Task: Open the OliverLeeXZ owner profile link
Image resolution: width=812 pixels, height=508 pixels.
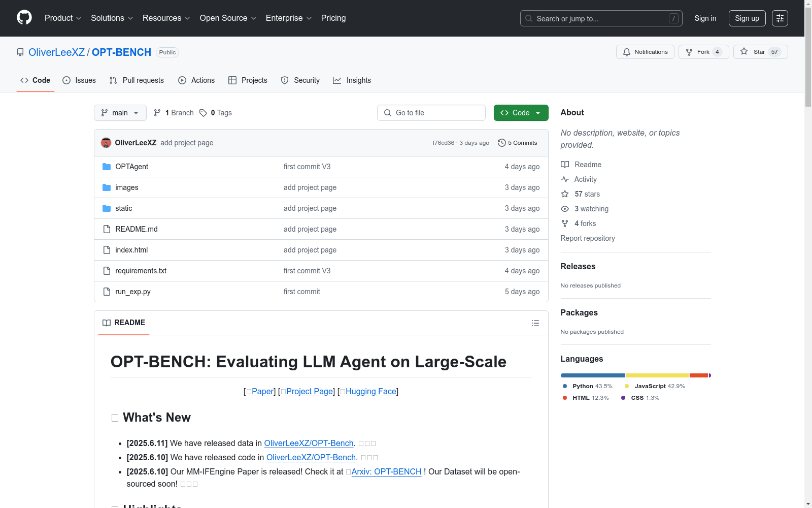Action: [x=57, y=52]
